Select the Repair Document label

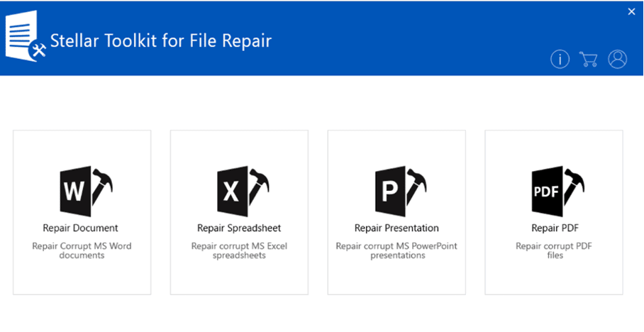81,228
